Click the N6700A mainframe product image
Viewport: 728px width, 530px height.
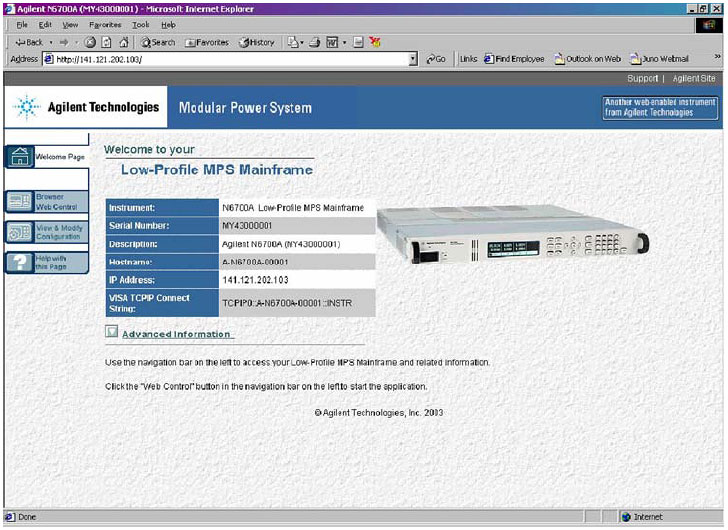(x=513, y=234)
